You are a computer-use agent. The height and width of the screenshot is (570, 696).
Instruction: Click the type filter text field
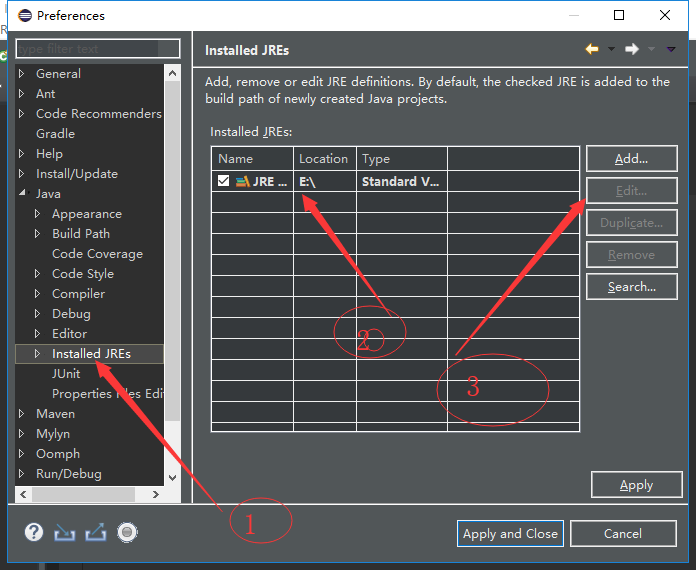[98, 49]
